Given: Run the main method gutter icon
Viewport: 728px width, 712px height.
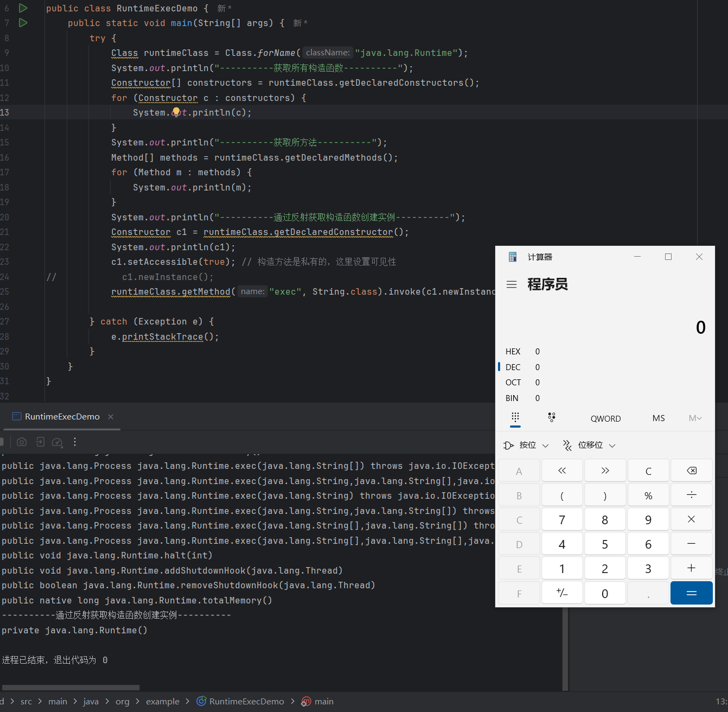Looking at the screenshot, I should pyautogui.click(x=23, y=23).
